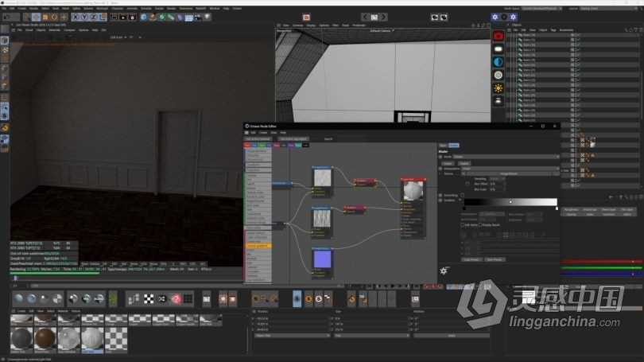Toggle the Mat filter in Node Editor
The image size is (644, 362).
(247, 146)
